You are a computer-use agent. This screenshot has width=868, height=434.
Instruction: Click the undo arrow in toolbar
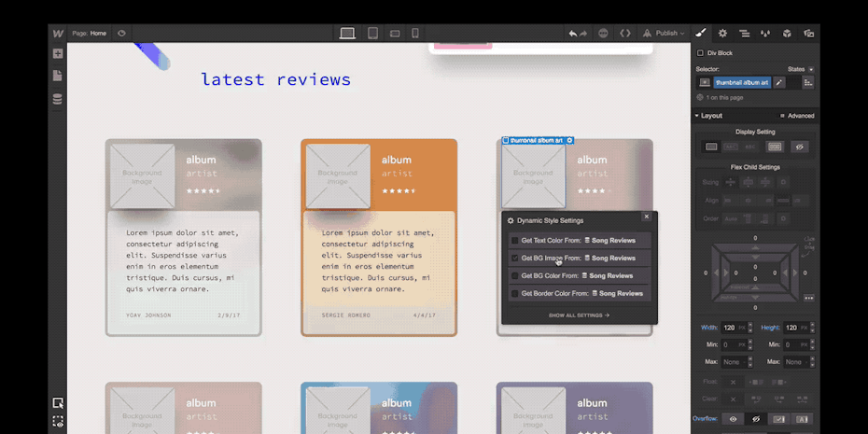(573, 34)
